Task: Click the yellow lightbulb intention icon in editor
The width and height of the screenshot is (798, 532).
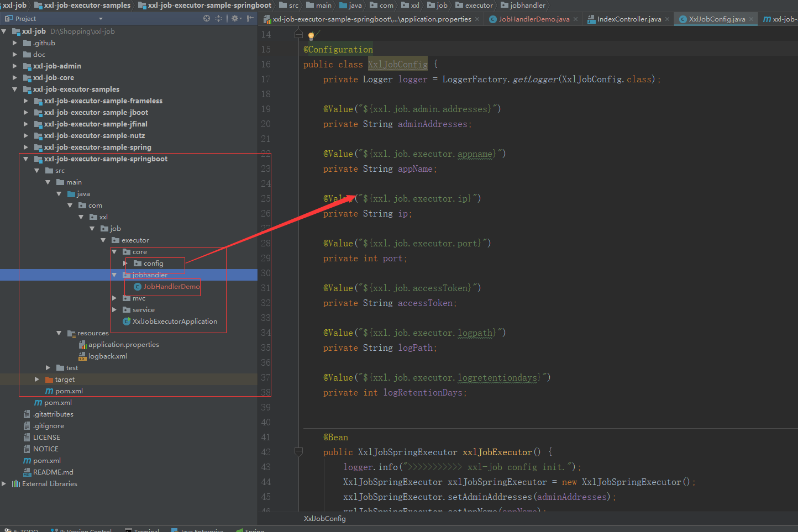Action: click(x=311, y=36)
